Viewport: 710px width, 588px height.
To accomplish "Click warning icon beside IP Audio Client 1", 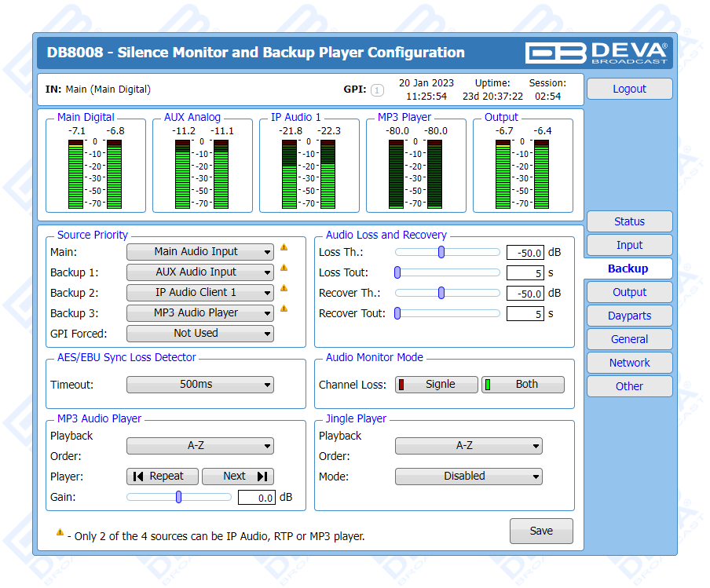I will pyautogui.click(x=284, y=288).
